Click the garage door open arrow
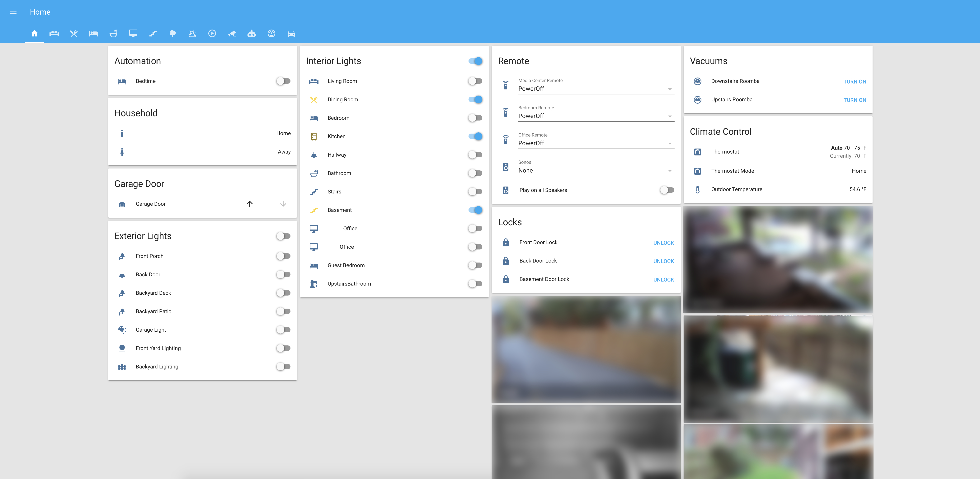Image resolution: width=980 pixels, height=479 pixels. (250, 204)
